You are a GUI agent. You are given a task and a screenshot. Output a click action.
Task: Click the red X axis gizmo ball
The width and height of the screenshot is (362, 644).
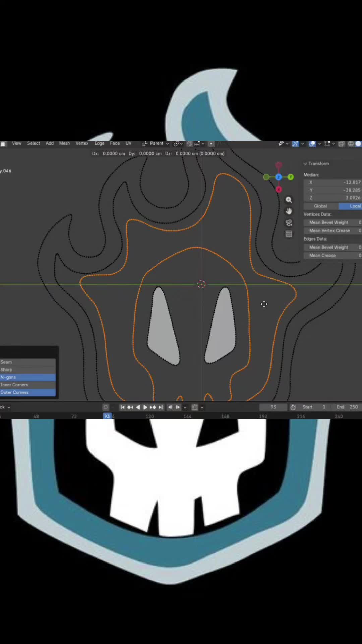pyautogui.click(x=279, y=190)
